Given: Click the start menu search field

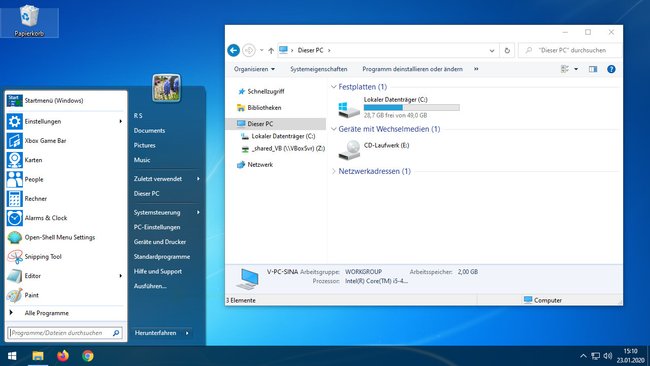Looking at the screenshot, I should tap(65, 333).
